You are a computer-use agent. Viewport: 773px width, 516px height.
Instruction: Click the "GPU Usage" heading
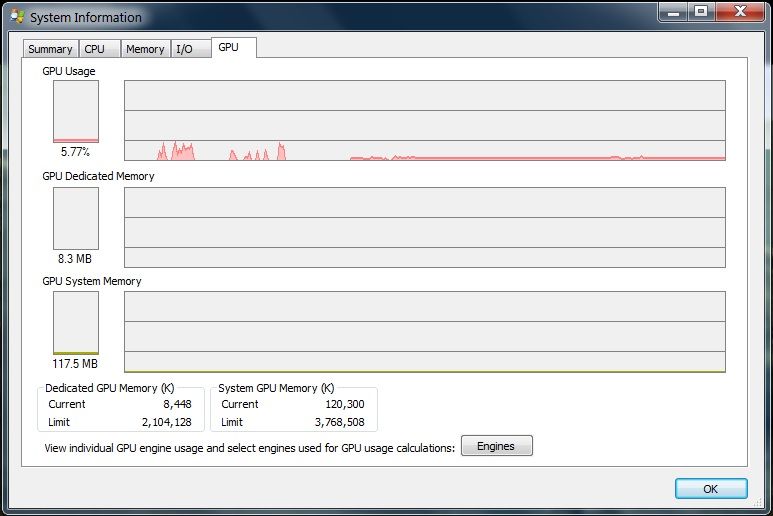(x=69, y=71)
